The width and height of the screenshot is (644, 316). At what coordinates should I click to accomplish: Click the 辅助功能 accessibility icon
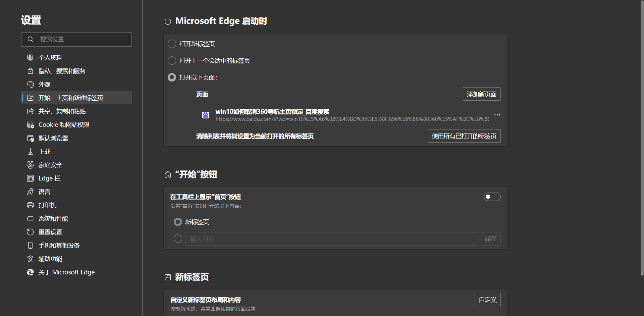(x=30, y=259)
